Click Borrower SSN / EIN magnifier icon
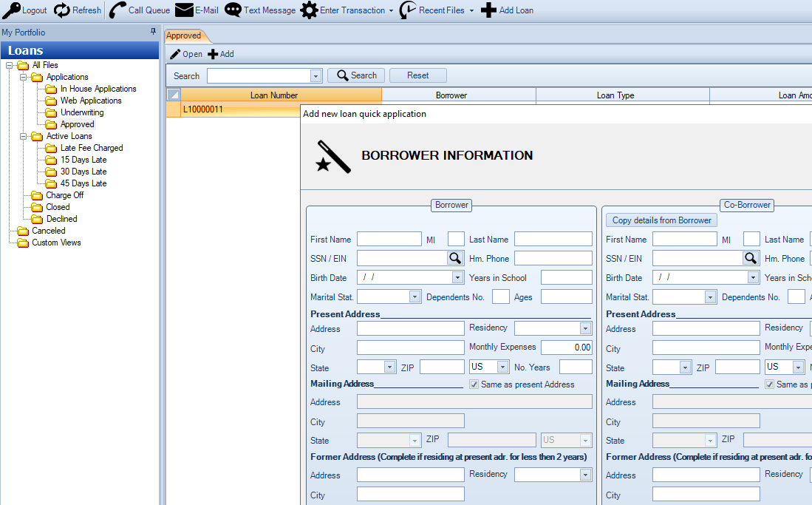Screen dimensions: 812x505 pyautogui.click(x=454, y=258)
